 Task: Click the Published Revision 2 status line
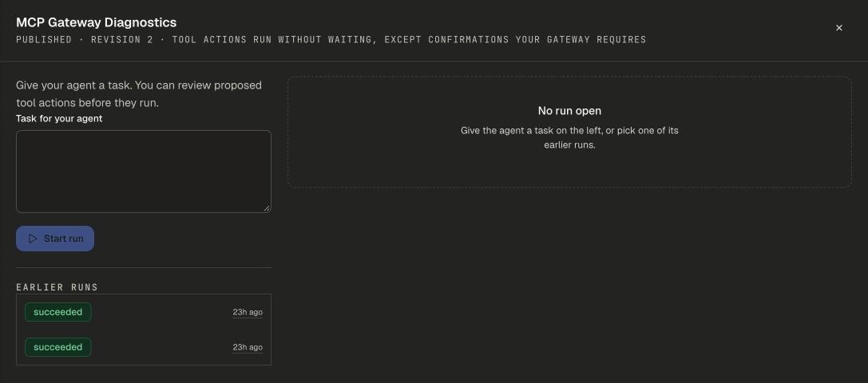tap(331, 40)
